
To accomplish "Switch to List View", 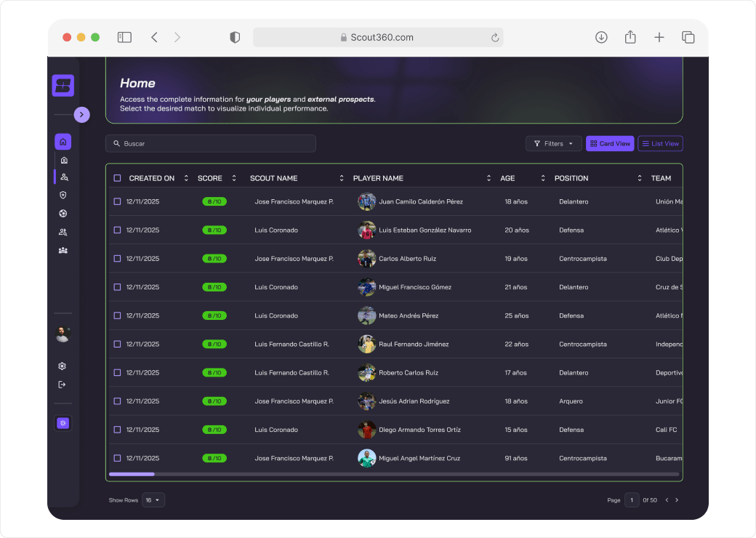I will coord(660,144).
